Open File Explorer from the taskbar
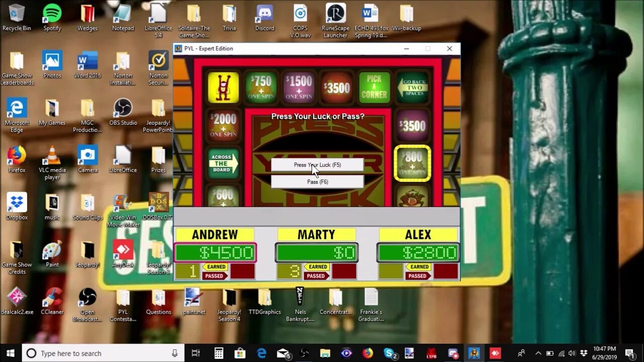The height and width of the screenshot is (362, 644). (x=325, y=353)
